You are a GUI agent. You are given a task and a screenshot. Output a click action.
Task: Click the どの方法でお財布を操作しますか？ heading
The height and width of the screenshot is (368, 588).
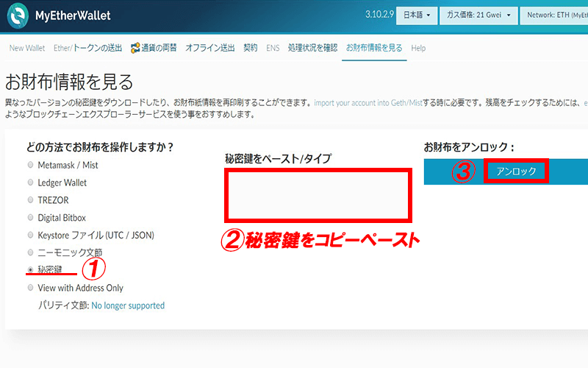pyautogui.click(x=100, y=146)
